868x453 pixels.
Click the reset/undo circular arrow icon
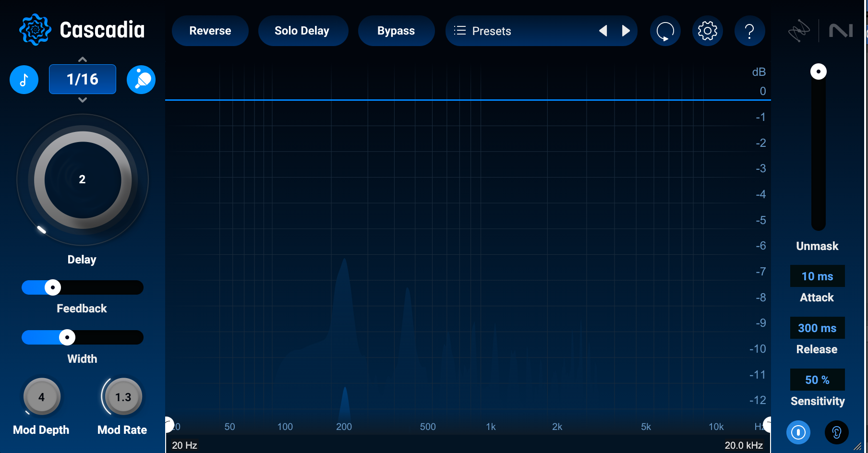click(x=665, y=31)
